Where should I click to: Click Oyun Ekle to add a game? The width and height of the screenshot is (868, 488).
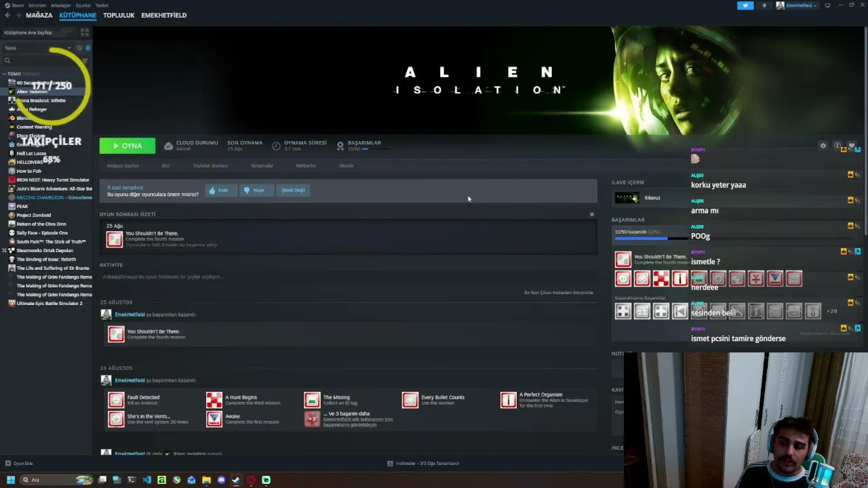coord(19,464)
